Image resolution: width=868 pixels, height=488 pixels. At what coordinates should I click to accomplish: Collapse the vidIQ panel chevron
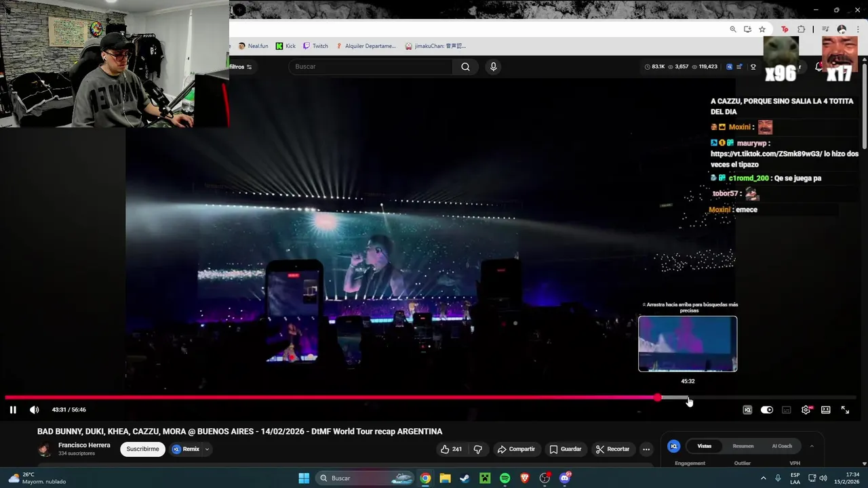click(x=812, y=446)
